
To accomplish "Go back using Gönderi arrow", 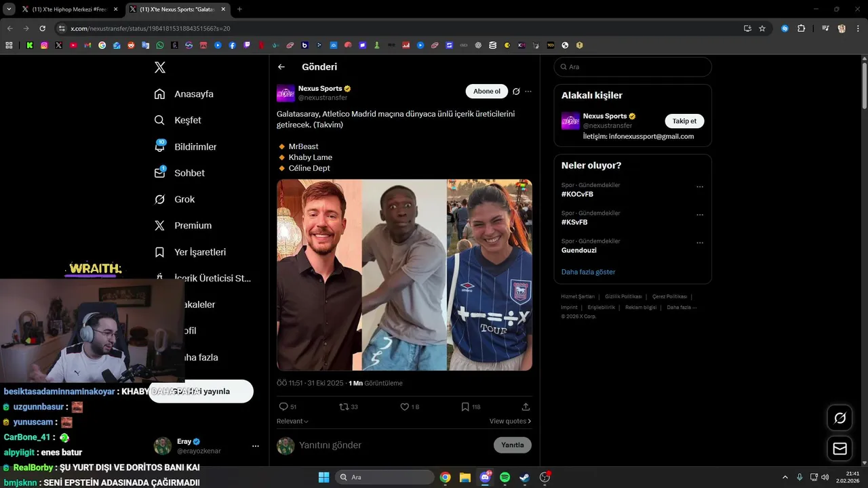I will [x=281, y=67].
